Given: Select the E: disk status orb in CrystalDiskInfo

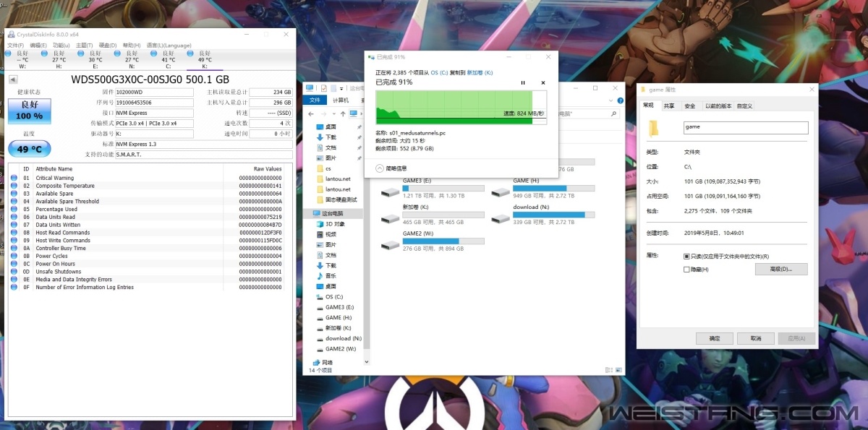Looking at the screenshot, I should [x=80, y=53].
